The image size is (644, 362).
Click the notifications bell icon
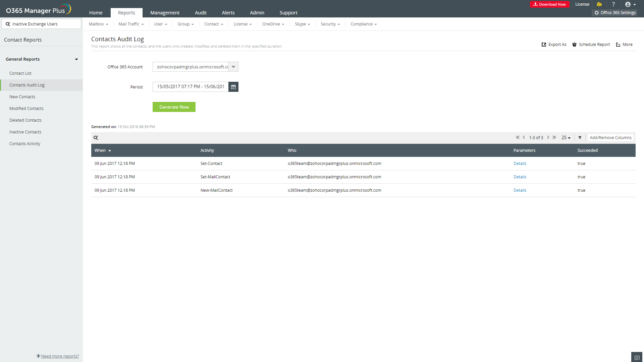(599, 4)
